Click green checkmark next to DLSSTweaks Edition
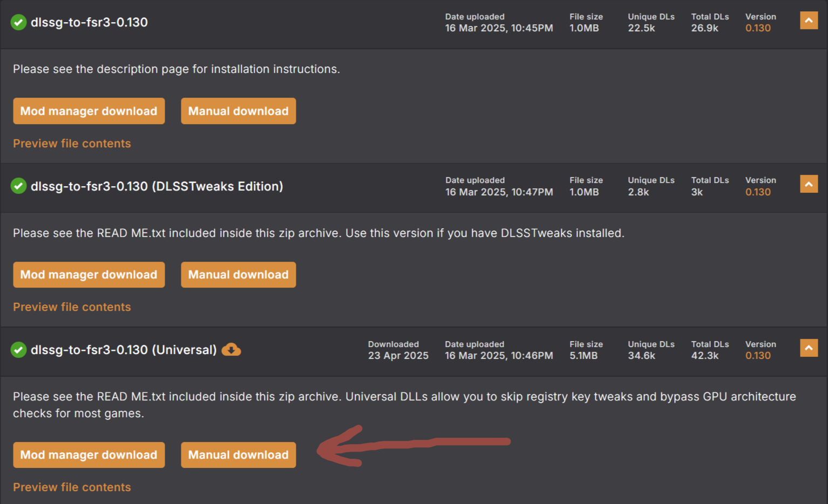 (x=18, y=186)
